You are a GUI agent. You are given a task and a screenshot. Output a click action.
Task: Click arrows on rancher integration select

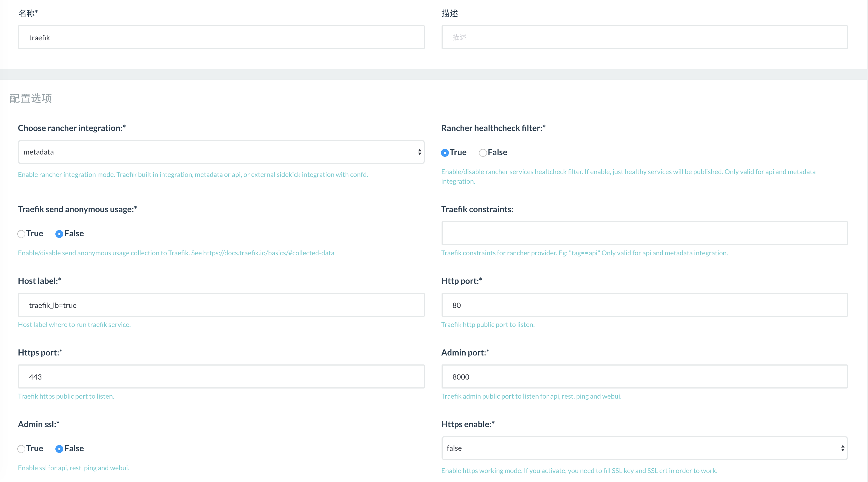point(419,152)
